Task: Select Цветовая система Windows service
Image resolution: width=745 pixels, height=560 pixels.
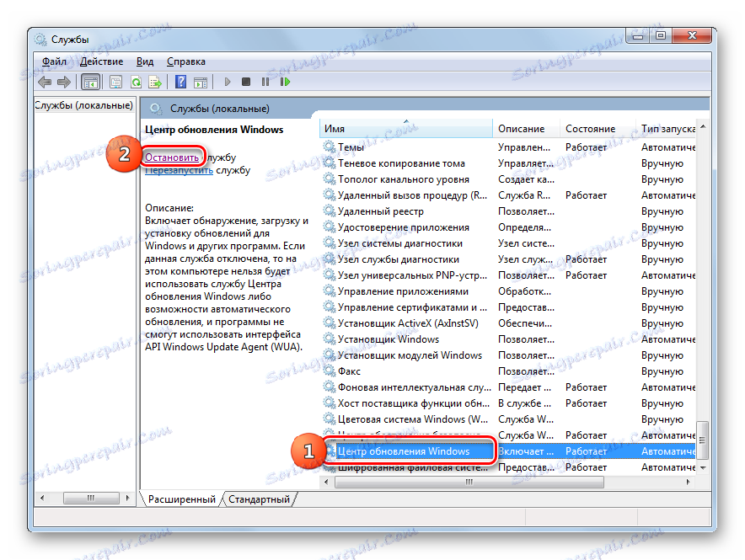Action: 508,419
